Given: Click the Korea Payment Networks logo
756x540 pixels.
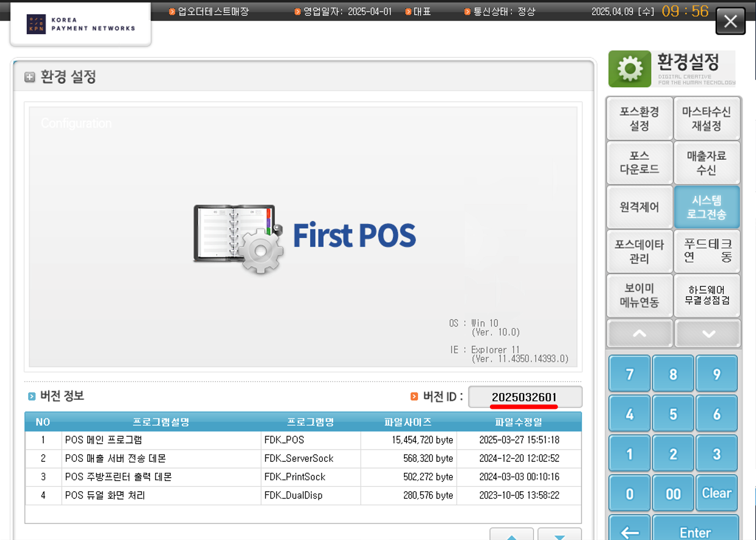Looking at the screenshot, I should coord(81,24).
